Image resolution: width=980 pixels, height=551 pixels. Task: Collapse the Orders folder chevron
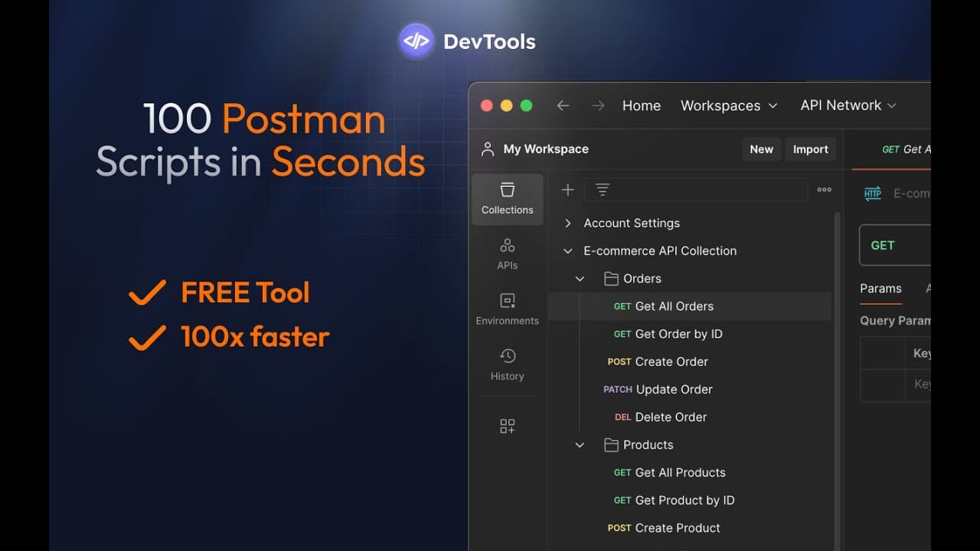[x=580, y=279]
